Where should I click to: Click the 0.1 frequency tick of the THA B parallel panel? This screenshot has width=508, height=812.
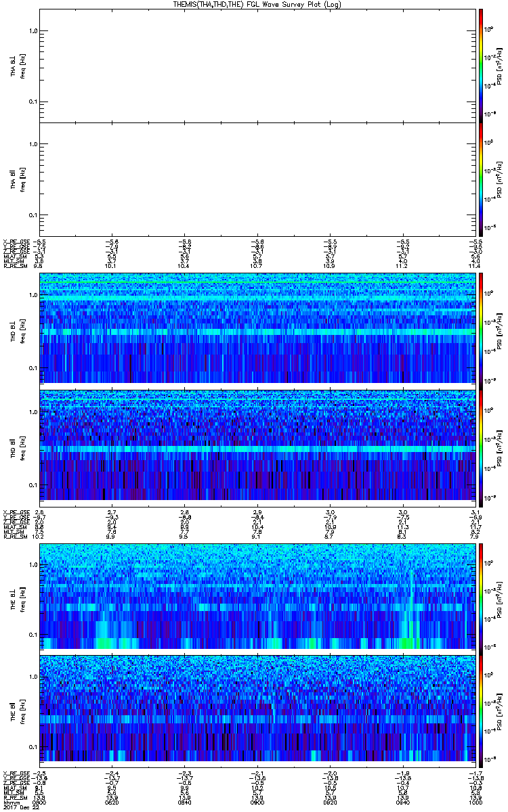pyautogui.click(x=33, y=215)
